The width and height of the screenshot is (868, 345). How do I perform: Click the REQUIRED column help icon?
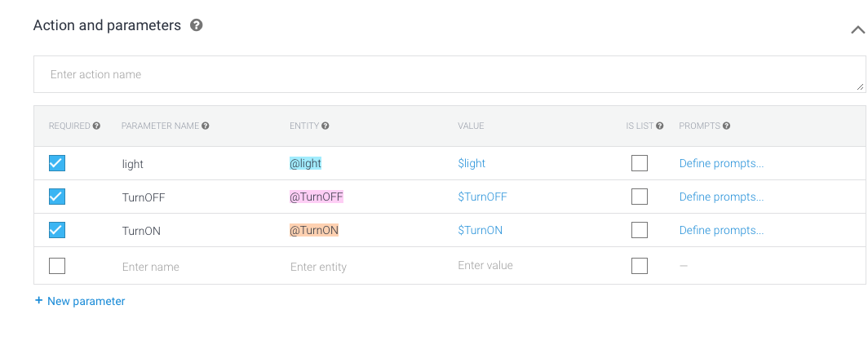pos(96,126)
